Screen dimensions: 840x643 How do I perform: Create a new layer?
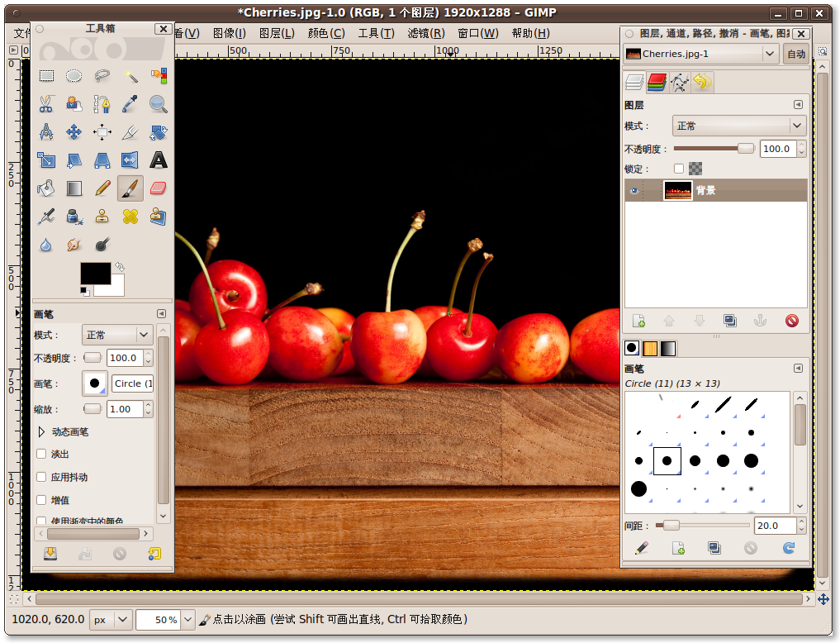(x=638, y=321)
